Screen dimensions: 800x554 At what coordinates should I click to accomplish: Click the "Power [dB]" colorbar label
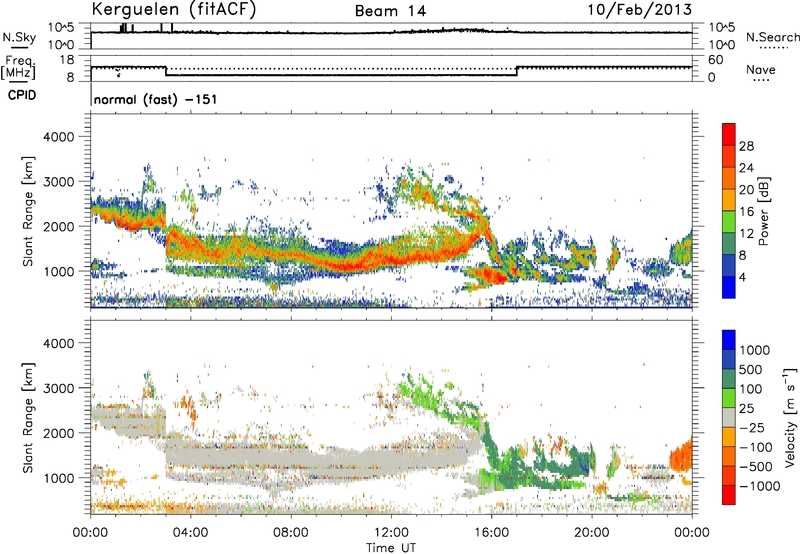[x=764, y=211]
